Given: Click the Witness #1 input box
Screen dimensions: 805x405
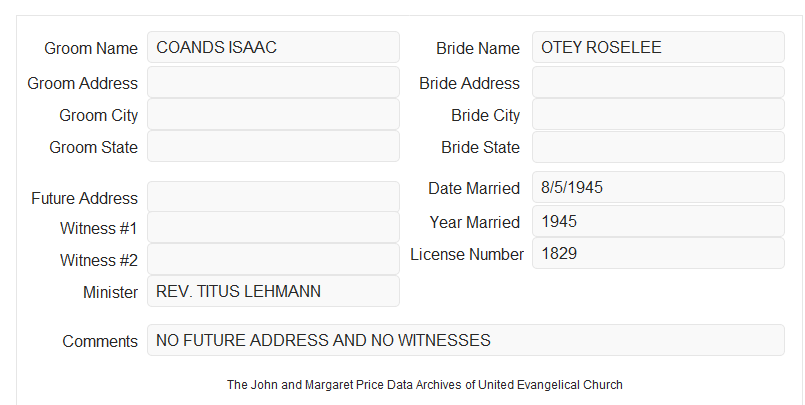Looking at the screenshot, I should point(273,227).
